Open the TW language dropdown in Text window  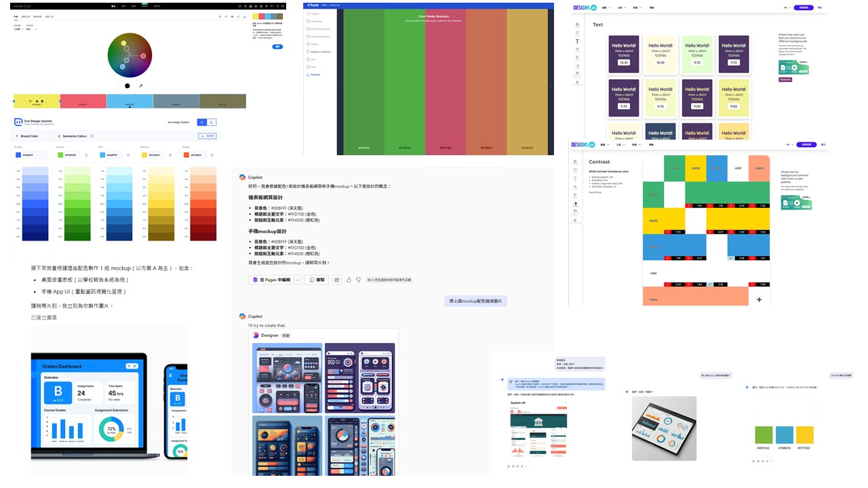(x=787, y=7)
